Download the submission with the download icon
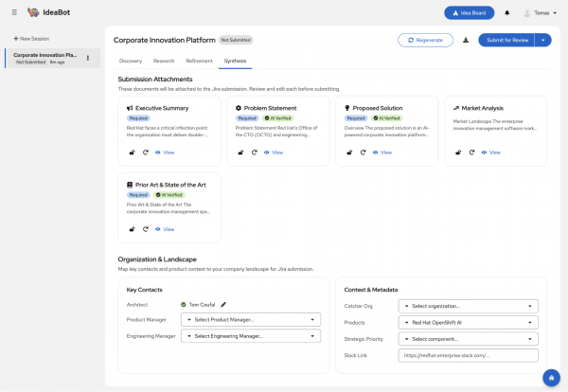This screenshot has width=568, height=392. click(466, 40)
